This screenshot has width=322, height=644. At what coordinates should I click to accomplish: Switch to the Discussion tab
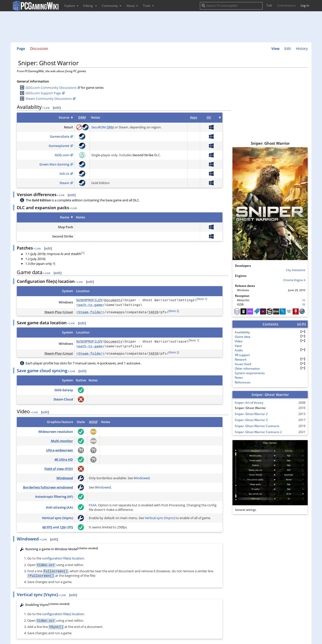[x=39, y=49]
